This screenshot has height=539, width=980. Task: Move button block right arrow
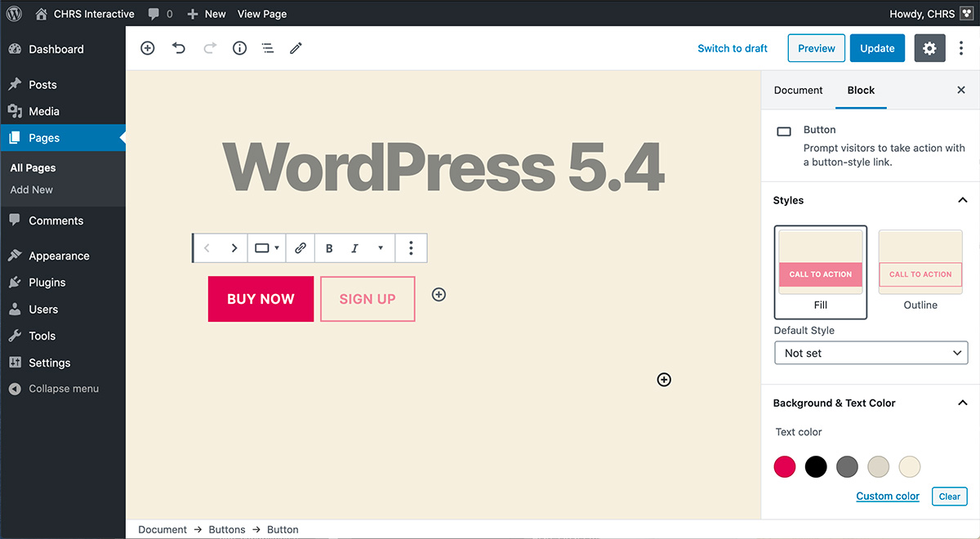point(234,248)
